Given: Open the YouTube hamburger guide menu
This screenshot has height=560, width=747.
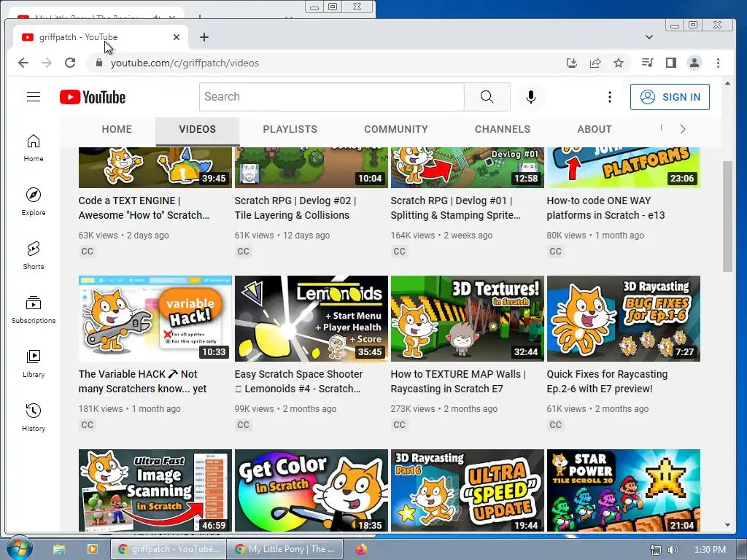Looking at the screenshot, I should point(34,97).
